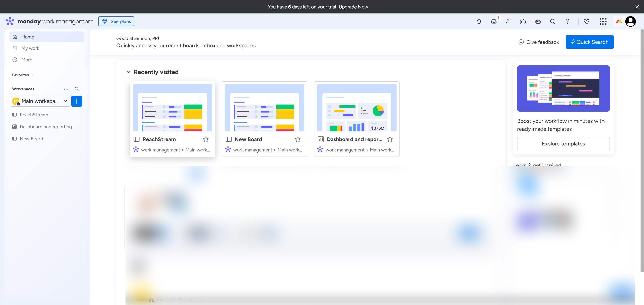Collapse the Recently visited section
The height and width of the screenshot is (305, 644).
pyautogui.click(x=128, y=72)
